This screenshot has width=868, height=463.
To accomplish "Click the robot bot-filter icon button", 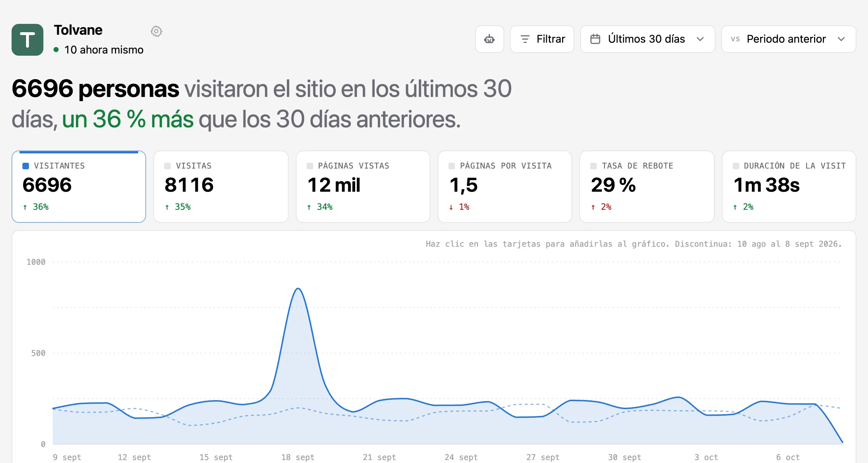I will [489, 39].
